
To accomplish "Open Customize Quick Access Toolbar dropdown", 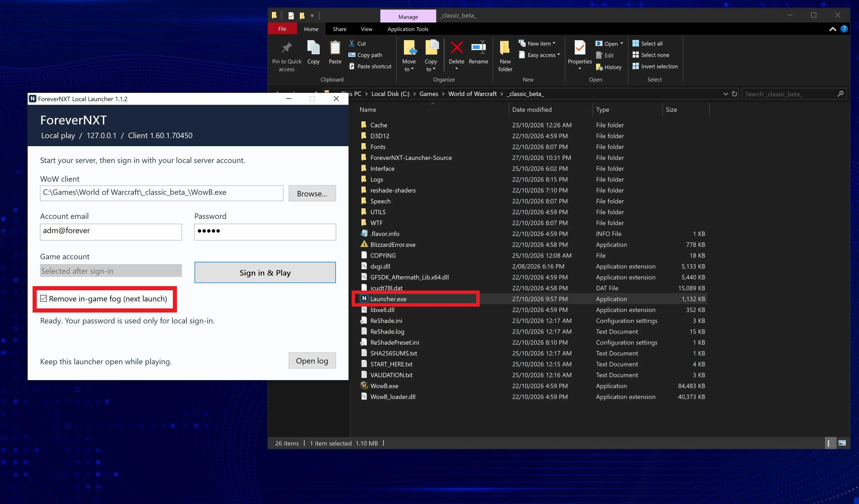I will click(x=312, y=16).
